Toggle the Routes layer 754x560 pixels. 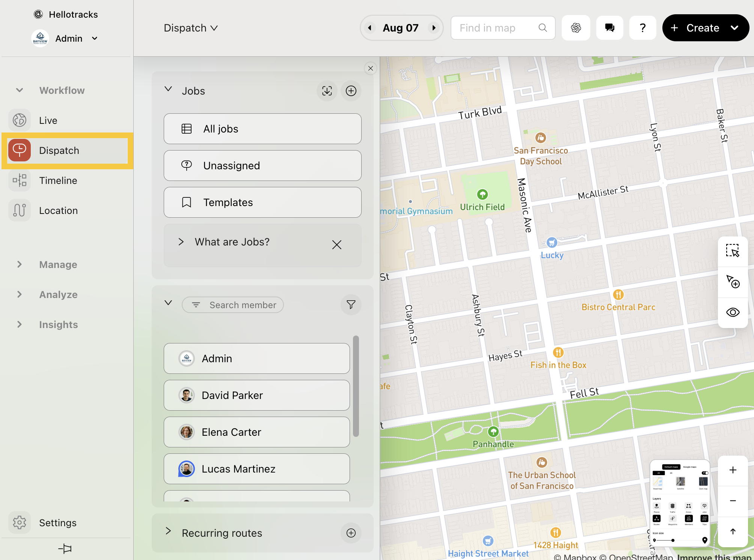(x=657, y=518)
